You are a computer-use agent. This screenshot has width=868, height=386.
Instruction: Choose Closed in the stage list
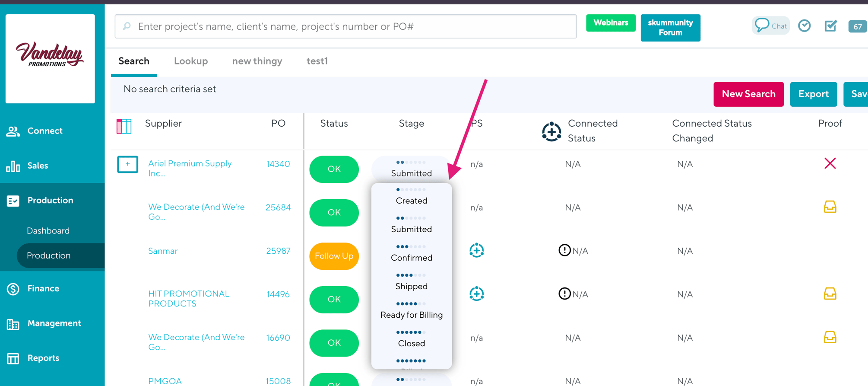pos(411,338)
